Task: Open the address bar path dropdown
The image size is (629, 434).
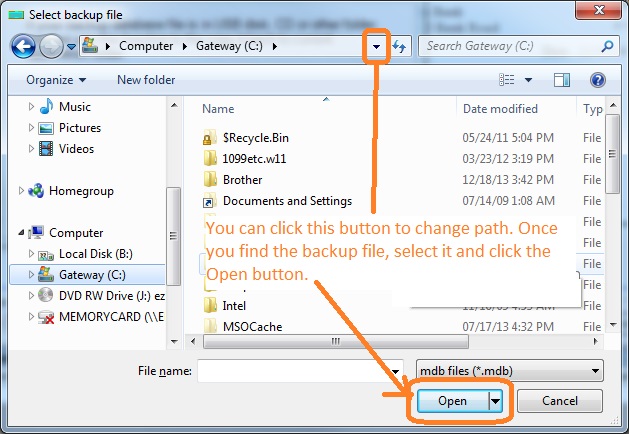Action: 376,46
